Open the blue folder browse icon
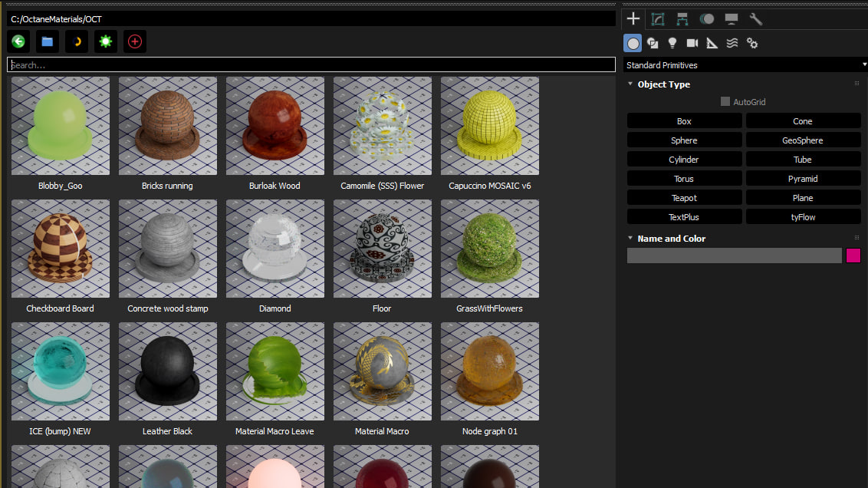868x488 pixels. click(x=48, y=41)
